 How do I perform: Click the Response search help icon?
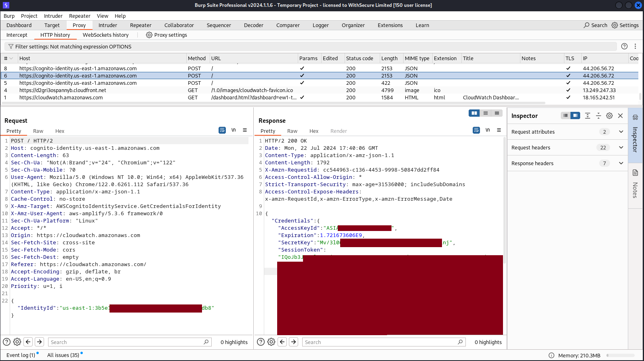click(261, 342)
